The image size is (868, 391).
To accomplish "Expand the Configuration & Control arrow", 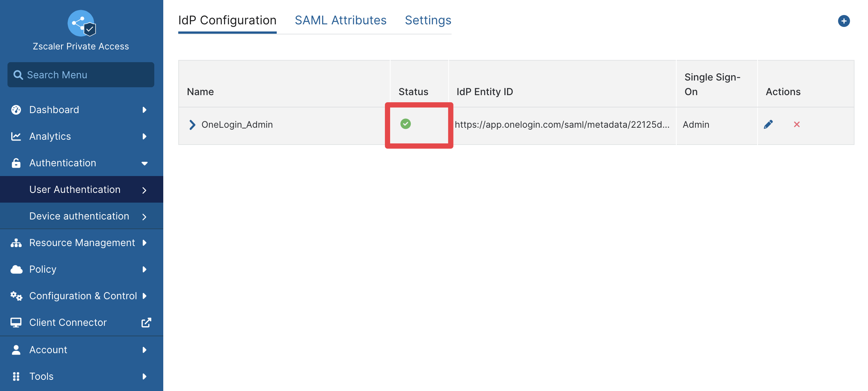I will click(x=145, y=296).
